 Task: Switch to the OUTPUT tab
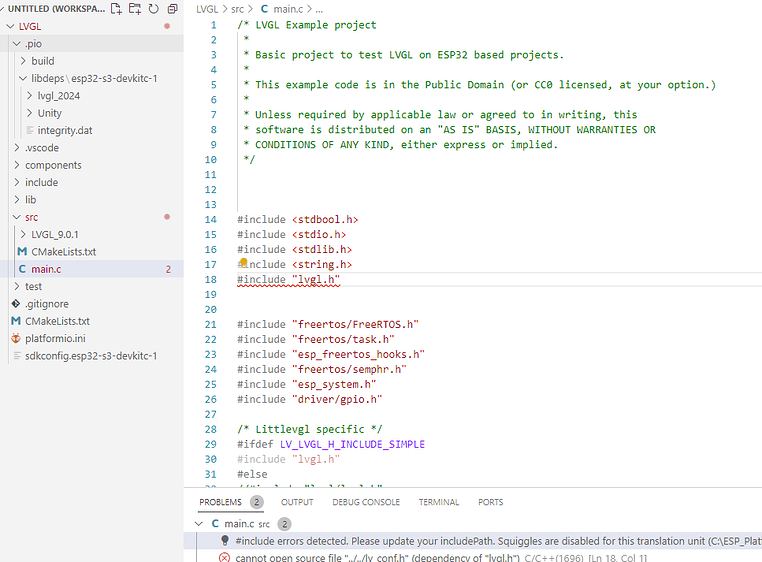point(297,502)
